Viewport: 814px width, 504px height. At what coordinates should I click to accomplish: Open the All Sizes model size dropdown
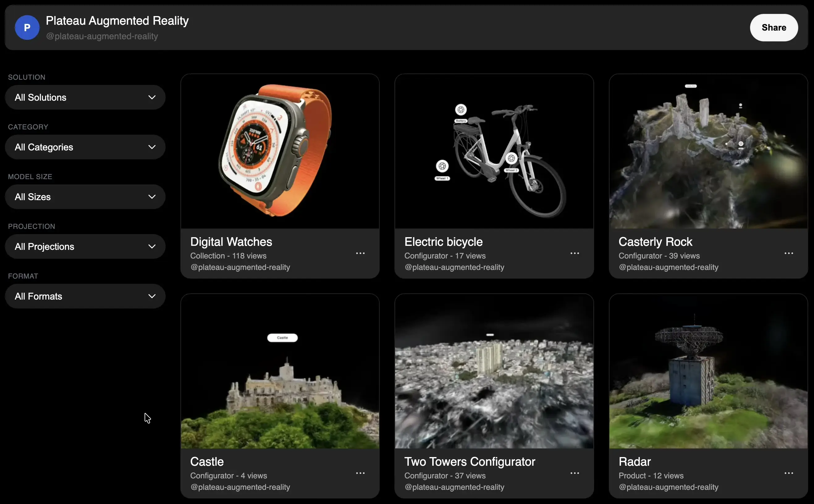click(x=85, y=197)
